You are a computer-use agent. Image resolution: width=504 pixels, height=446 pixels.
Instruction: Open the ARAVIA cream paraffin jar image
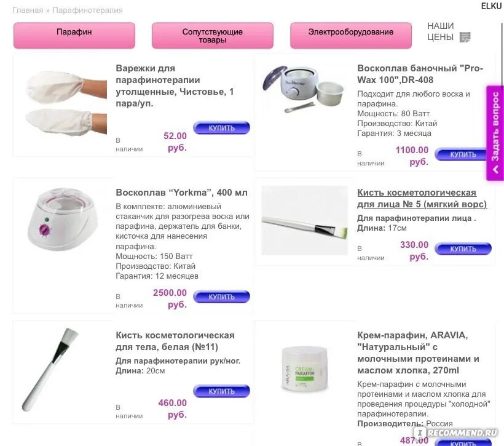click(304, 368)
